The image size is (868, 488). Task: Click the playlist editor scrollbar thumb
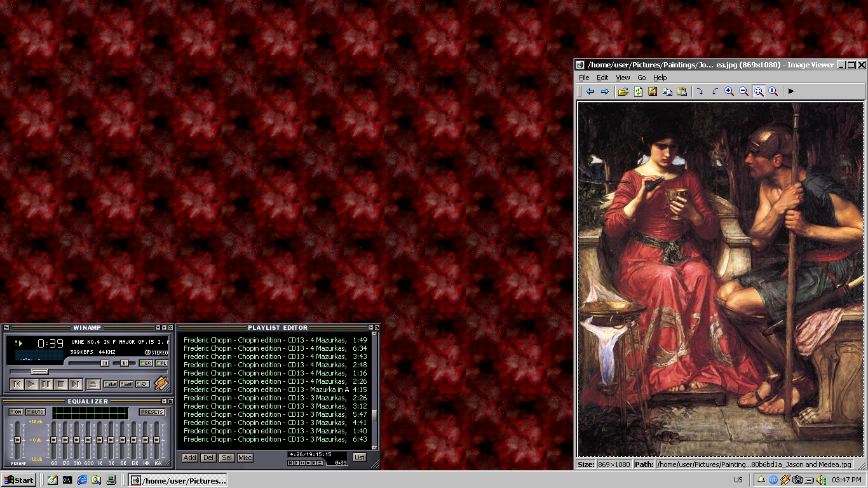click(x=374, y=415)
